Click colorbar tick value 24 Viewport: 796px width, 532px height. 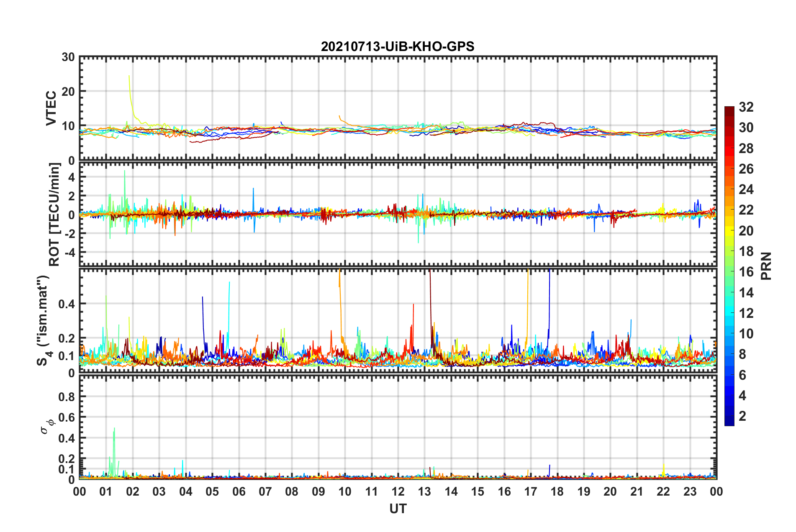(746, 189)
